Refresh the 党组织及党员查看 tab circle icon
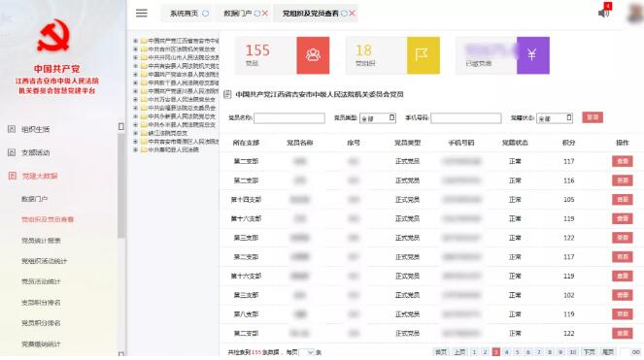This screenshot has height=360, width=644. [x=344, y=14]
